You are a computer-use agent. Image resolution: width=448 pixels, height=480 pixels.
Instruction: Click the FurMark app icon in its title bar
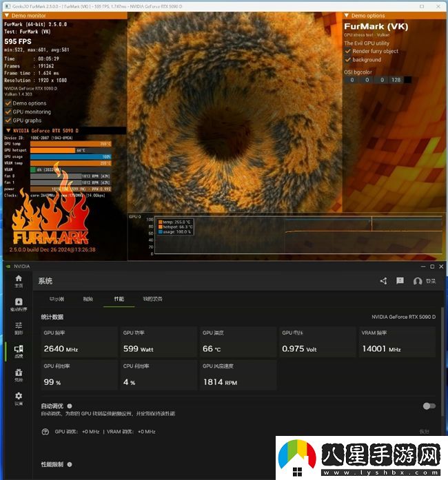tap(8, 6)
